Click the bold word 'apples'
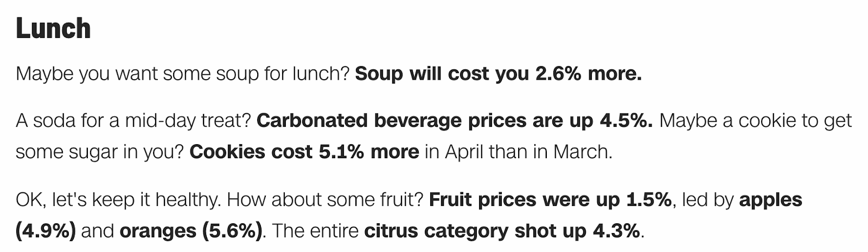The height and width of the screenshot is (252, 868). (771, 201)
